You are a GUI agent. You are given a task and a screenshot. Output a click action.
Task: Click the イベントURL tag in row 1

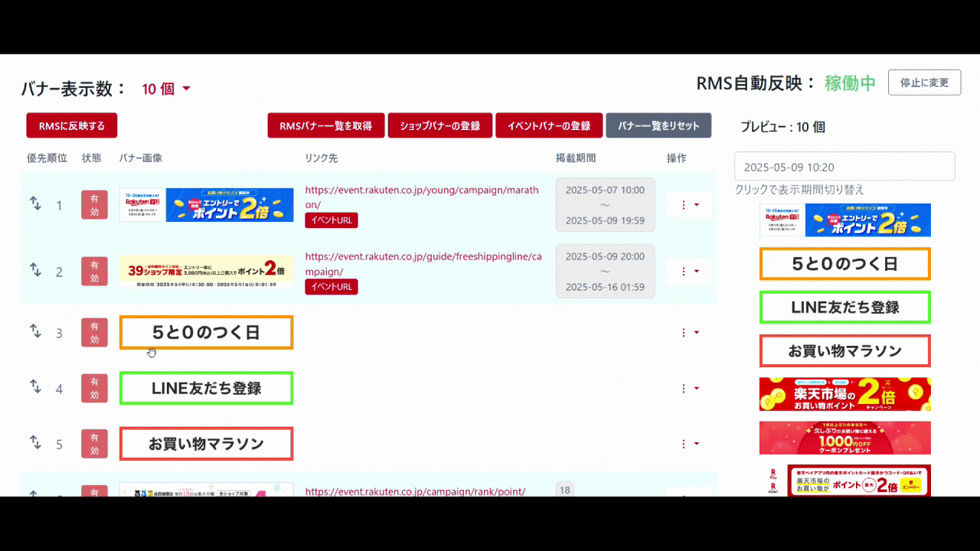point(332,220)
